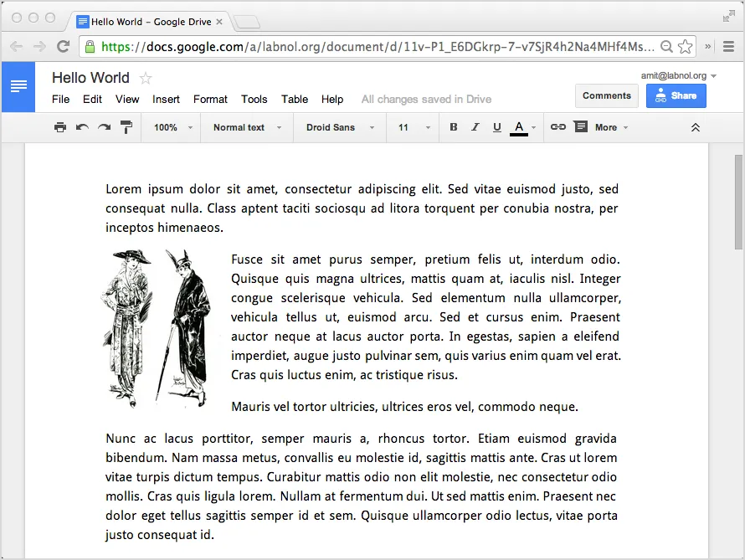Open the zoom level dropdown
The height and width of the screenshot is (560, 745).
[x=172, y=127]
